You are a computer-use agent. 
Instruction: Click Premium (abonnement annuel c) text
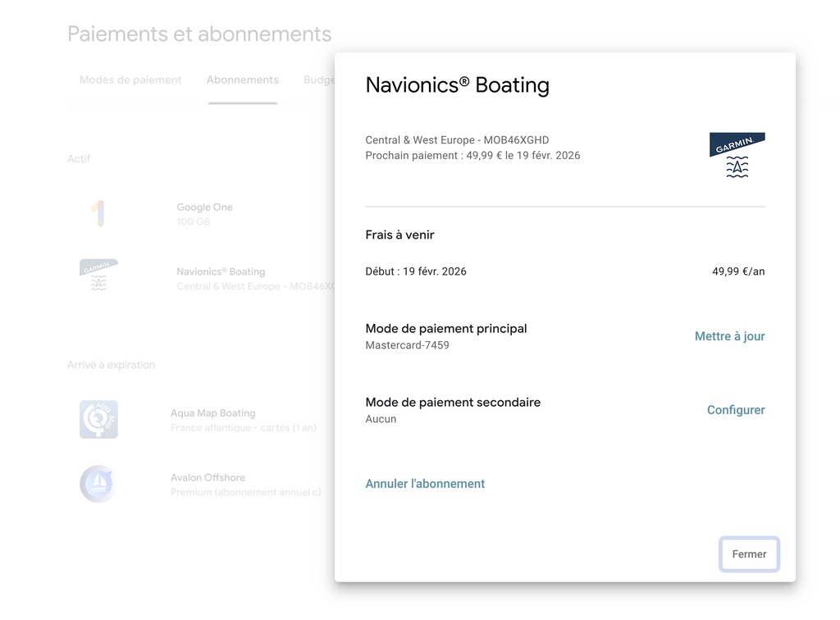(x=246, y=492)
